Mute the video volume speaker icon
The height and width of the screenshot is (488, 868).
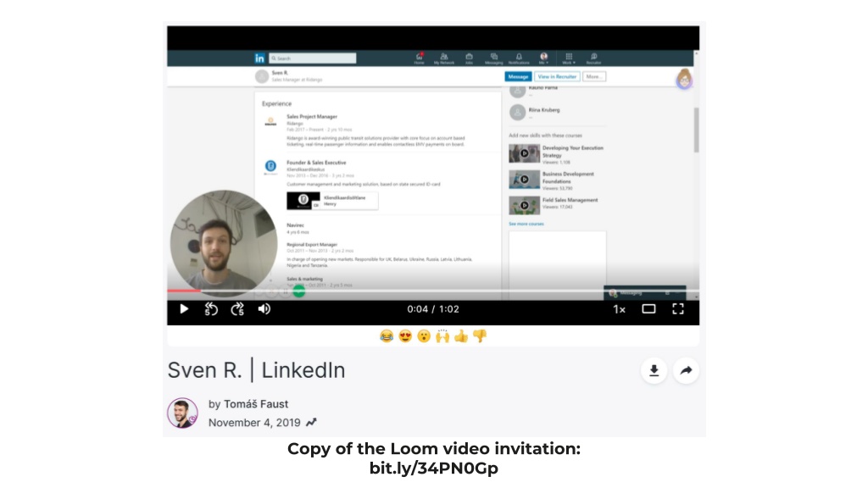(264, 309)
